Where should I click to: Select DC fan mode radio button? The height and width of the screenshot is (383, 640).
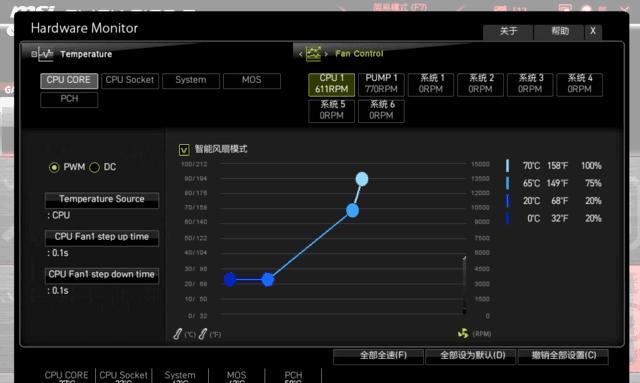point(94,167)
